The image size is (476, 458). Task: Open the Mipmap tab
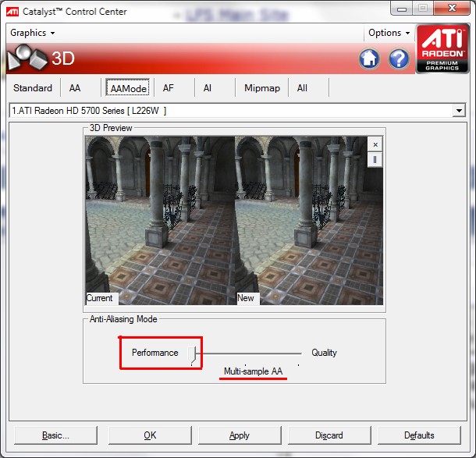click(262, 88)
